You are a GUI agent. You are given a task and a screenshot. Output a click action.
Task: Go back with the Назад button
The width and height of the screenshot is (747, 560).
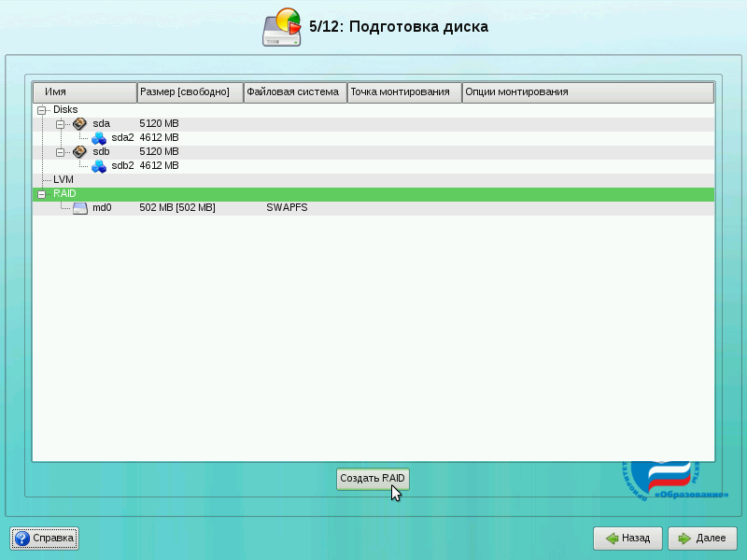pyautogui.click(x=627, y=539)
